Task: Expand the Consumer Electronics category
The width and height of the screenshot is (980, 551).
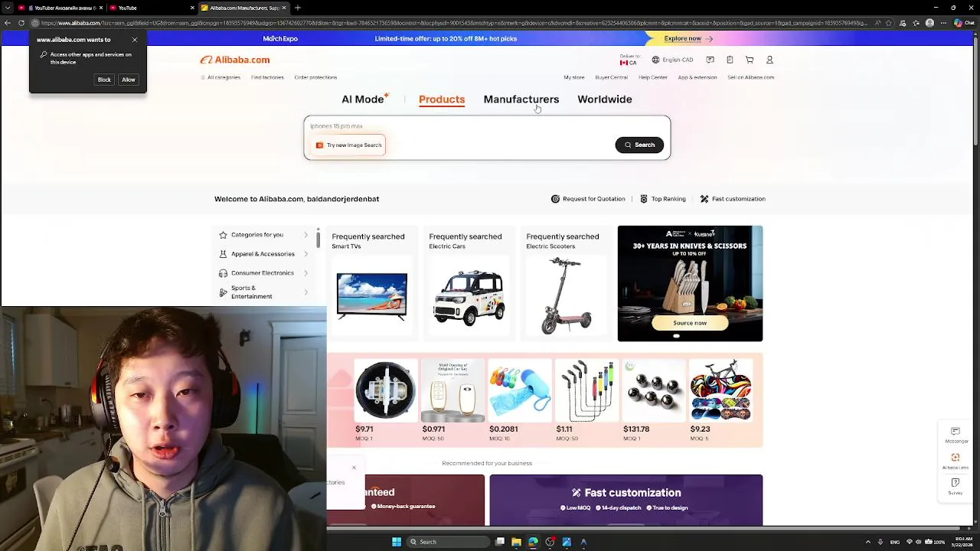Action: click(263, 273)
